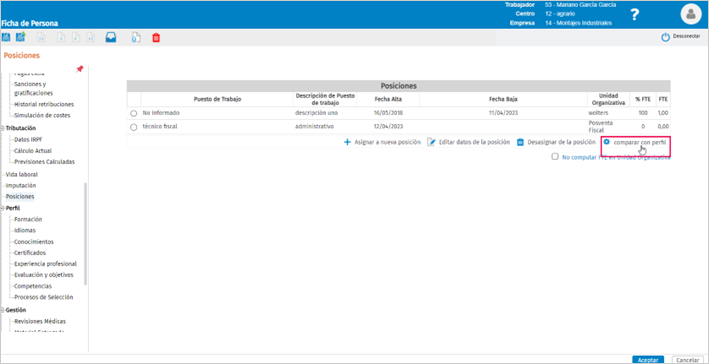Click 'descripción uno' cell

click(316, 113)
